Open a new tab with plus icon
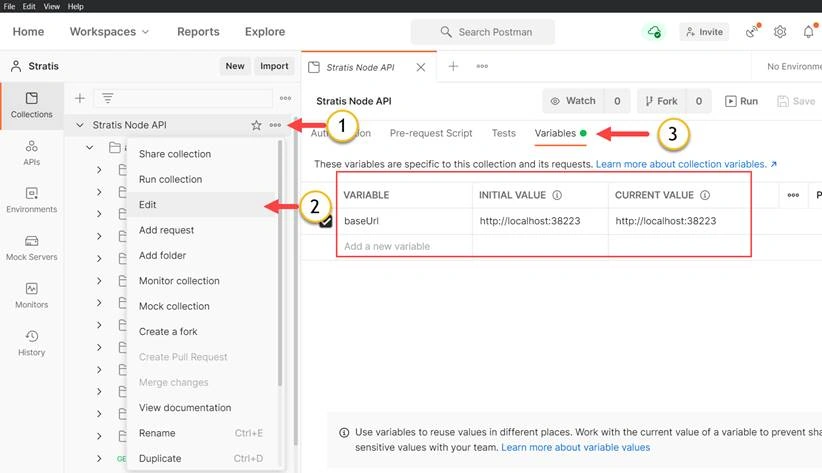 click(x=453, y=66)
